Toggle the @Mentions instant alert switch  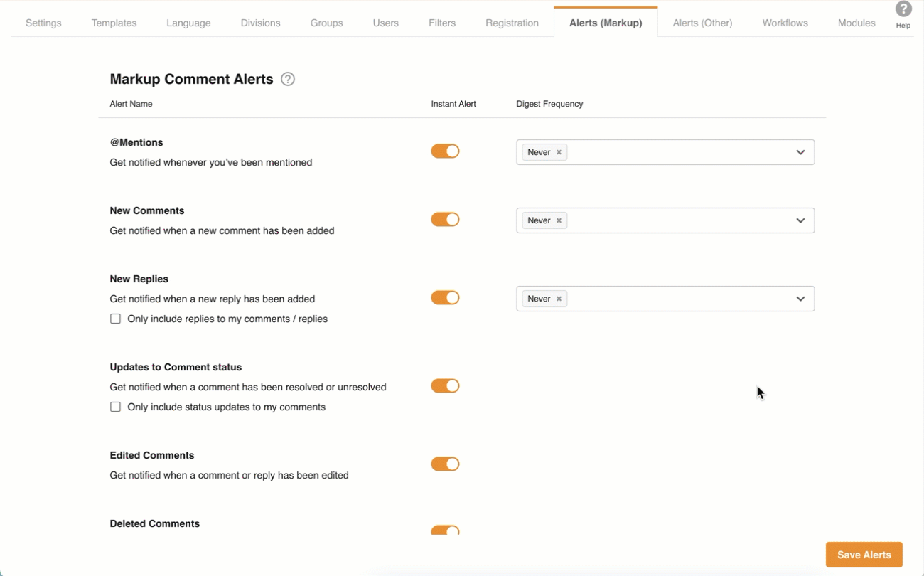(445, 151)
